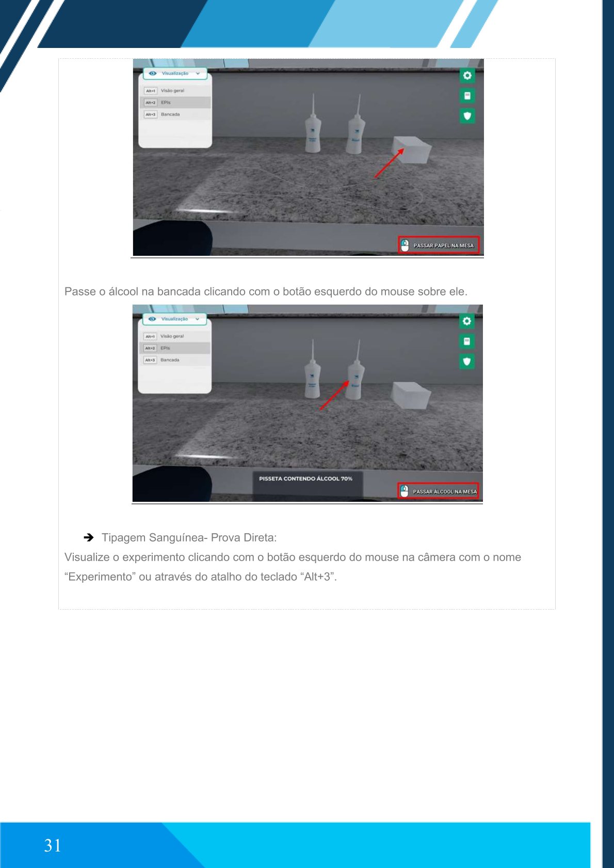The width and height of the screenshot is (614, 868).
Task: Collapse upper Visualização dropdown via chevron
Action: click(198, 74)
